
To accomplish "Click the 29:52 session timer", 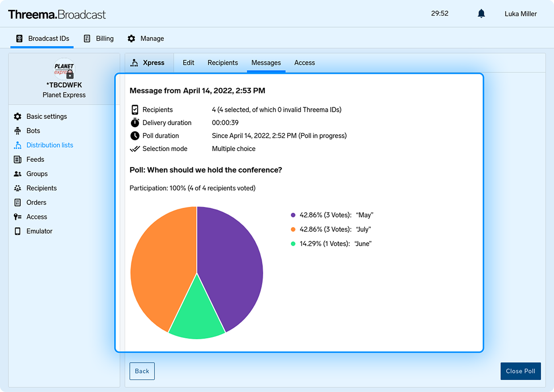I will tap(440, 14).
